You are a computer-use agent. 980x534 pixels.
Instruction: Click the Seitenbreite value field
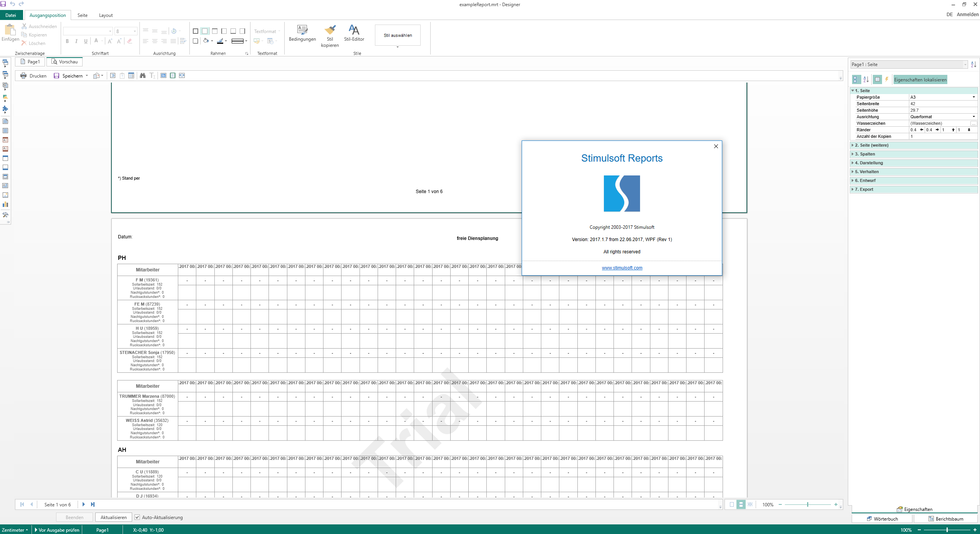click(943, 104)
